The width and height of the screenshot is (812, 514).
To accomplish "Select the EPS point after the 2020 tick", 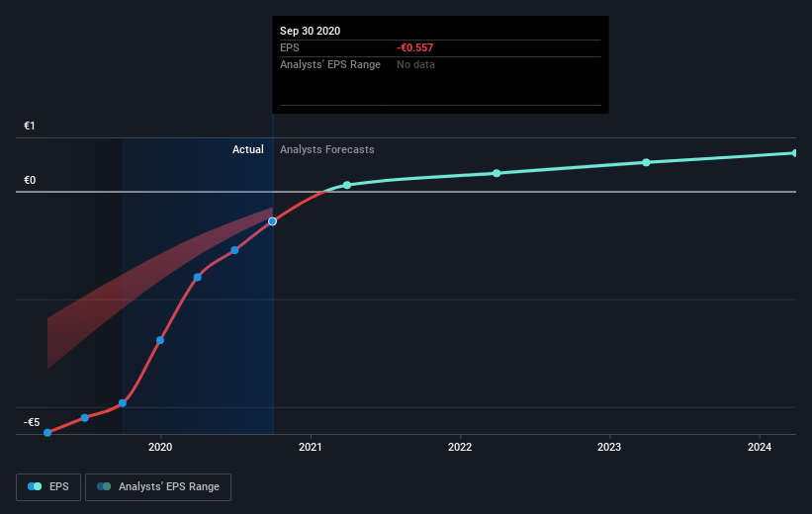I will [x=197, y=278].
